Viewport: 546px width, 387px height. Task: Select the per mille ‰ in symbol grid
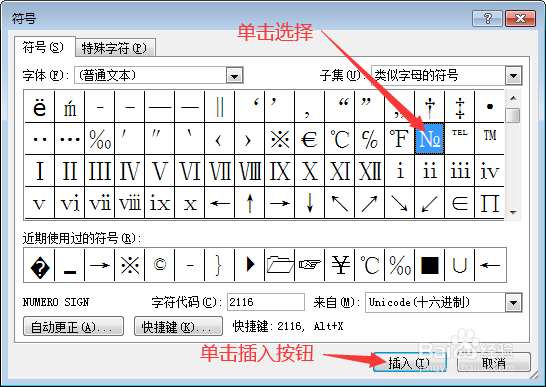pos(100,139)
